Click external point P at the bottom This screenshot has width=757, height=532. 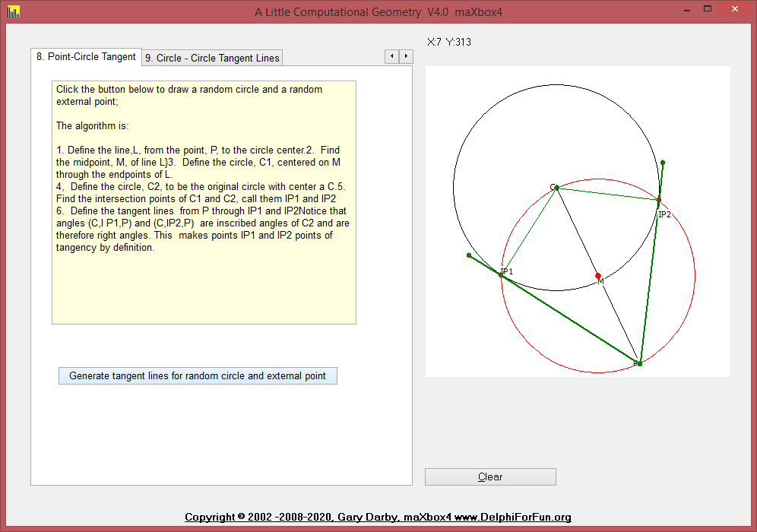tap(639, 364)
